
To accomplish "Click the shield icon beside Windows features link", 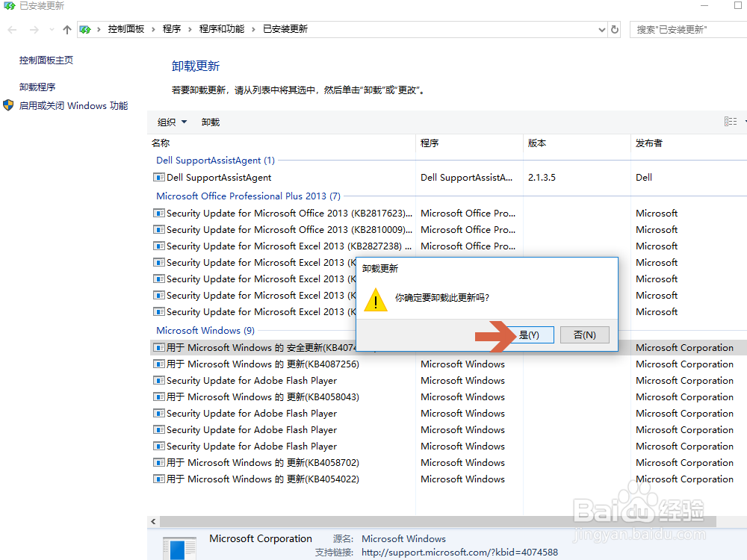I will pyautogui.click(x=8, y=105).
